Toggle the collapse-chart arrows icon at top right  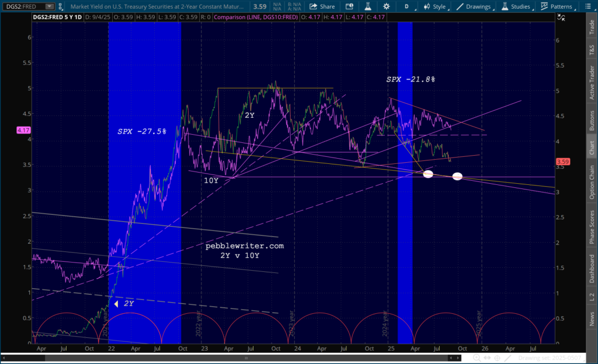[x=561, y=17]
